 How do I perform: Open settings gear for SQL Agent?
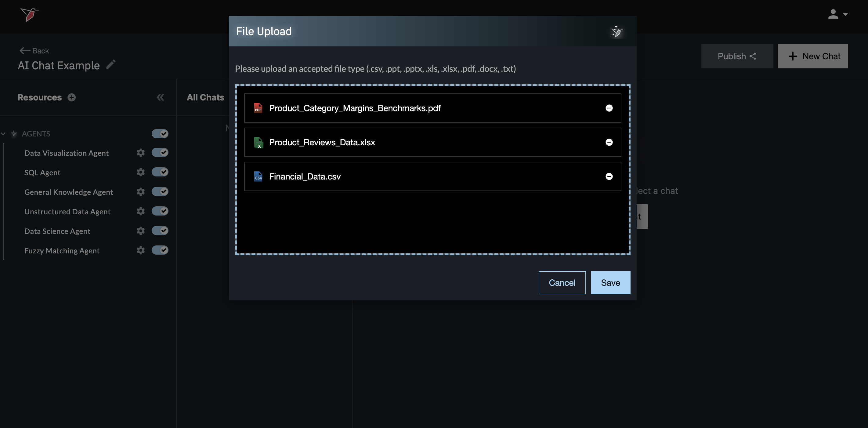140,172
